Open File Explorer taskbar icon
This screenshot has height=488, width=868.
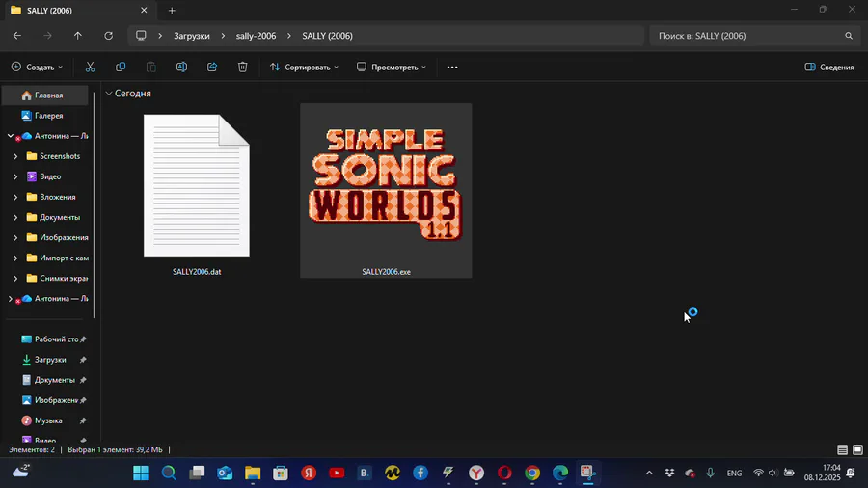(253, 473)
